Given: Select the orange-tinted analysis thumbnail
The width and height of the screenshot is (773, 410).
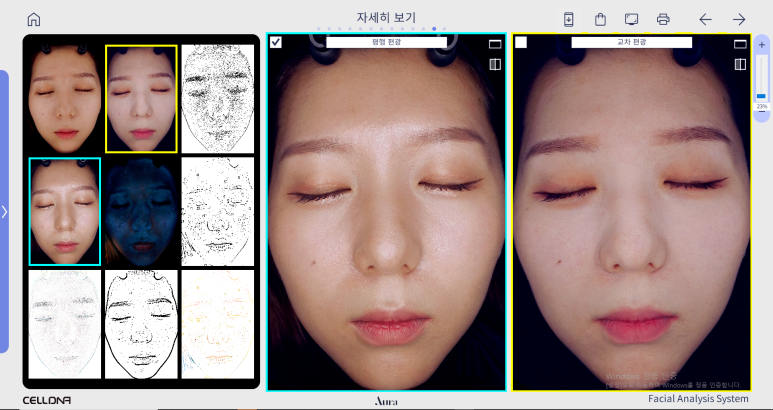Looking at the screenshot, I should (x=217, y=324).
